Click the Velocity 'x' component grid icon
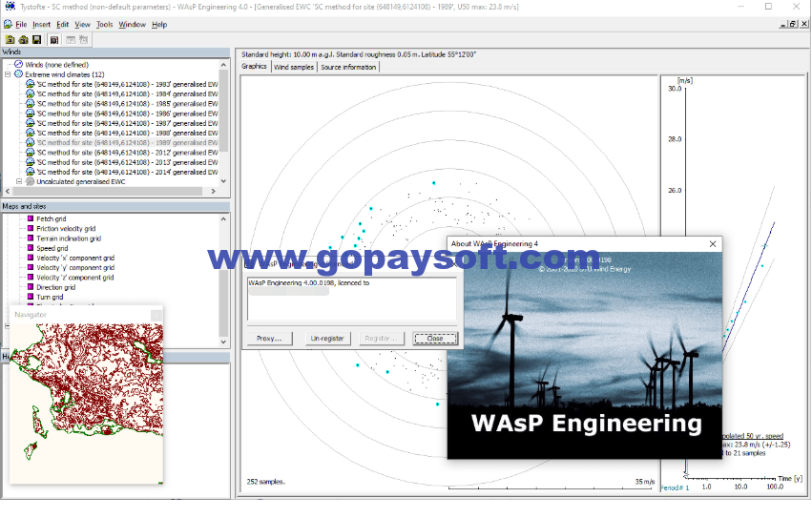This screenshot has width=812, height=518. pos(31,258)
